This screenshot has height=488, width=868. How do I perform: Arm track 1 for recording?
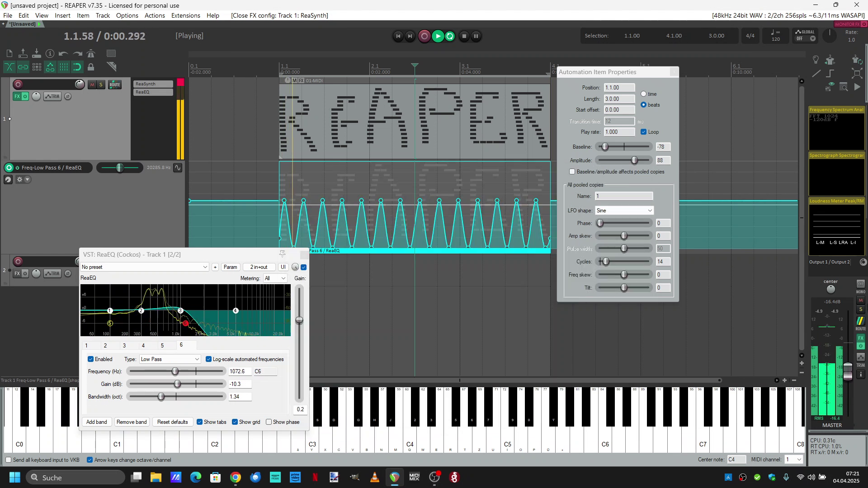coord(18,84)
